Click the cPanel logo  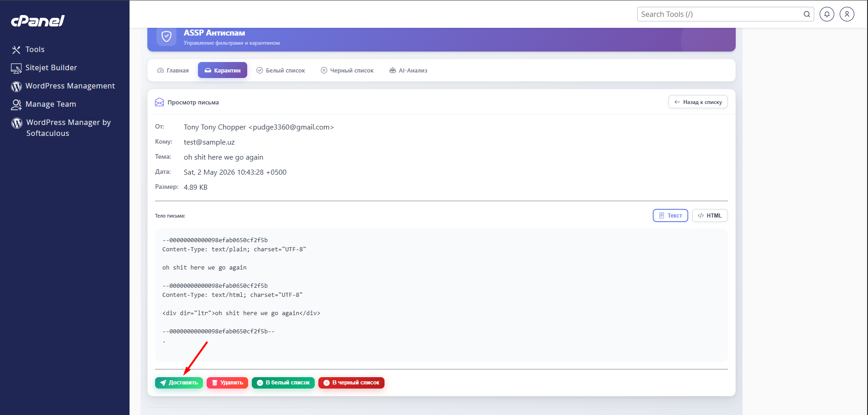coord(38,21)
